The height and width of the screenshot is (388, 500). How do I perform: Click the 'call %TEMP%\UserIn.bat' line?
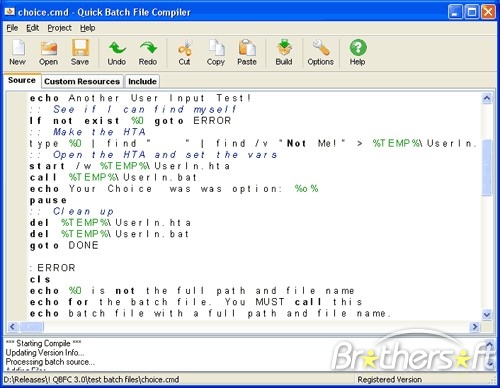tap(113, 177)
